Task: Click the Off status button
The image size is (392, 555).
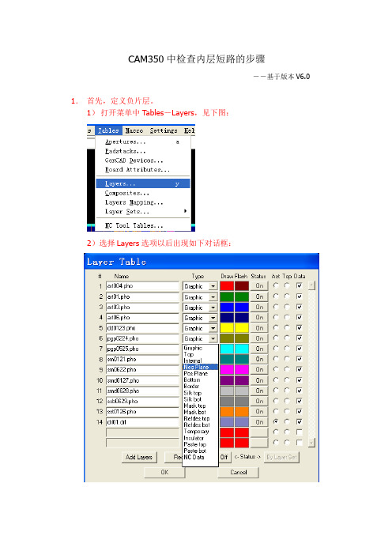Action: (x=224, y=457)
